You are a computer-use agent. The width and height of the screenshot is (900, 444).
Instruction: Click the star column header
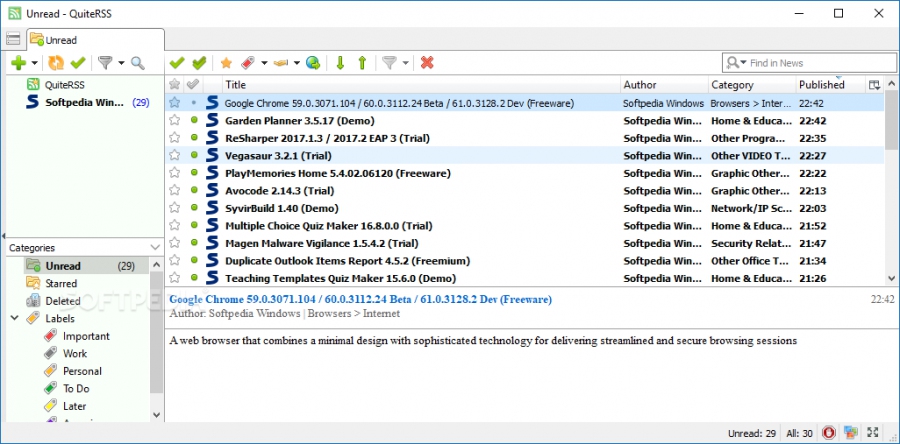pos(174,85)
